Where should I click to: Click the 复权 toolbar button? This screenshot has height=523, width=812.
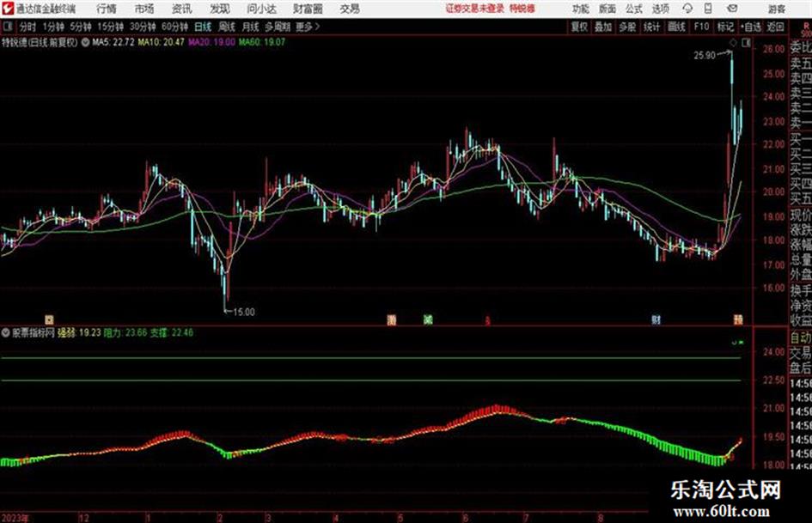(x=579, y=27)
